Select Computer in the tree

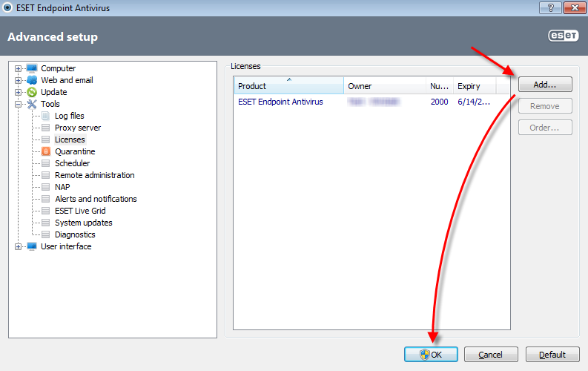pos(58,68)
